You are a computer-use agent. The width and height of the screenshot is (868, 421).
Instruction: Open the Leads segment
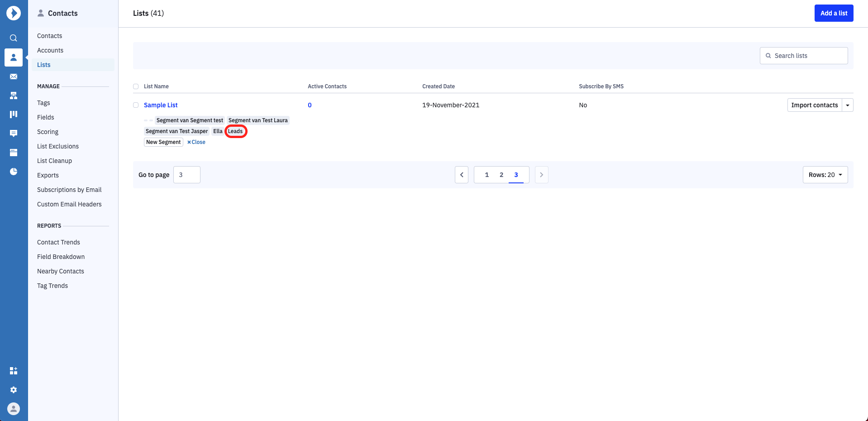[235, 131]
